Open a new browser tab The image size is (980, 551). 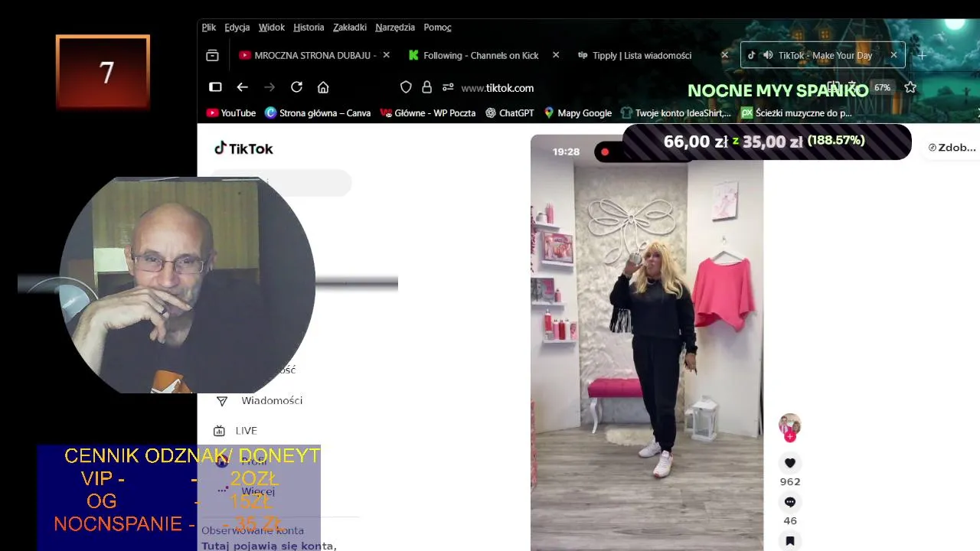922,56
